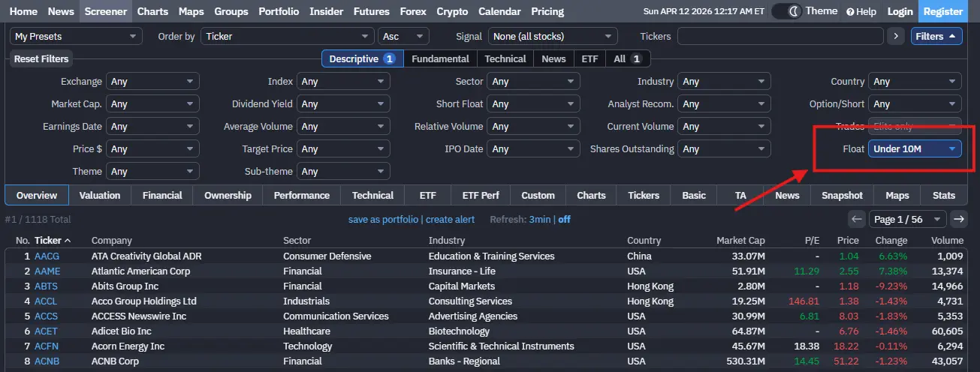This screenshot has height=372, width=980.
Task: Click inside the Tickers input field
Action: pyautogui.click(x=780, y=36)
